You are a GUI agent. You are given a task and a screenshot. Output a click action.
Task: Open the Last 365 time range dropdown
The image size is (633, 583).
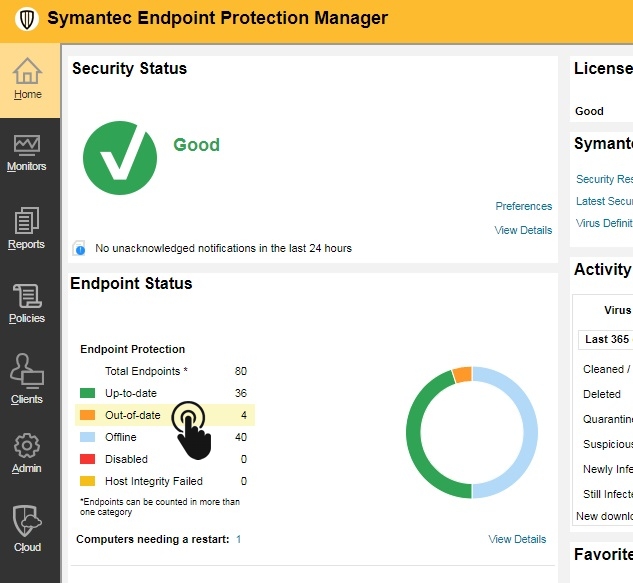[606, 339]
